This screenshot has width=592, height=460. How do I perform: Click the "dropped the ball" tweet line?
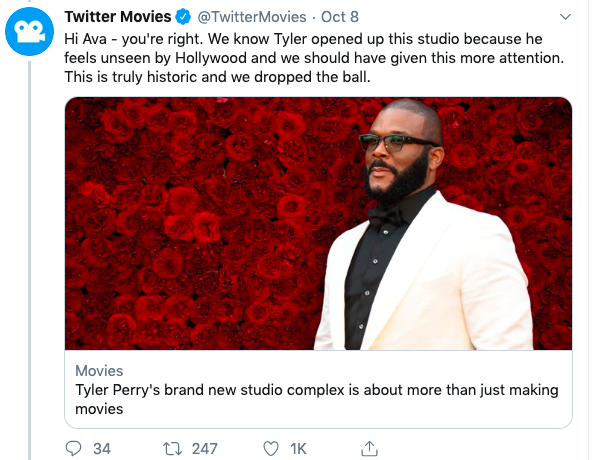[x=217, y=77]
